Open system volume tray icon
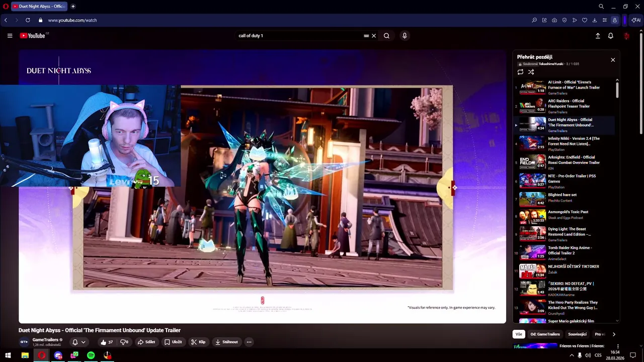This screenshot has width=644, height=362. point(588,355)
